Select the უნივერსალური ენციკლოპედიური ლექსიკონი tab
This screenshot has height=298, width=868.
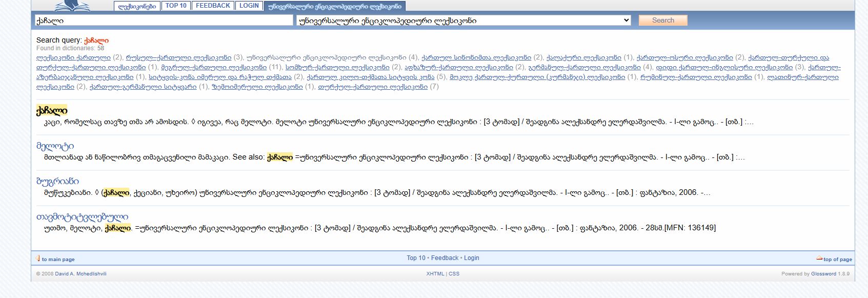point(335,6)
